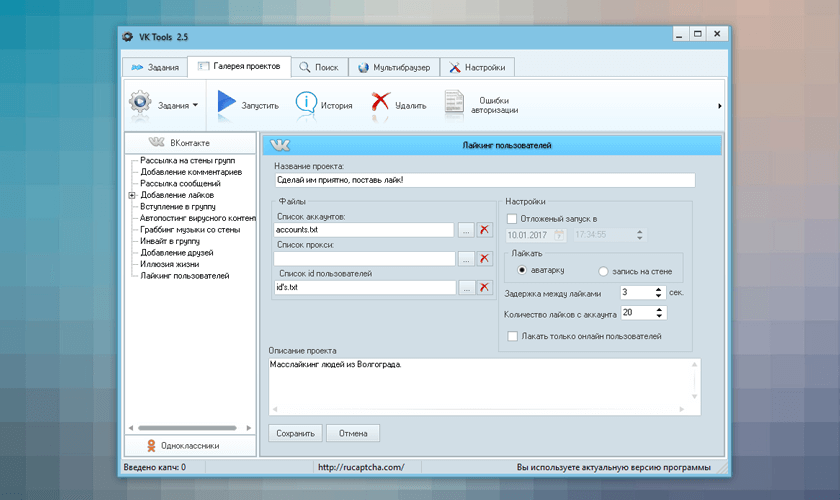Select Инвайт в группу in tree

point(170,241)
